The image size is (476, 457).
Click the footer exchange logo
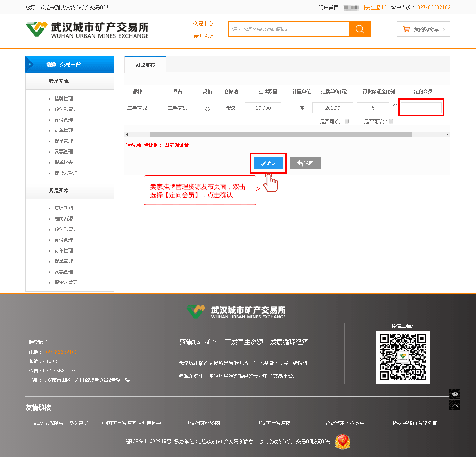pyautogui.click(x=236, y=312)
